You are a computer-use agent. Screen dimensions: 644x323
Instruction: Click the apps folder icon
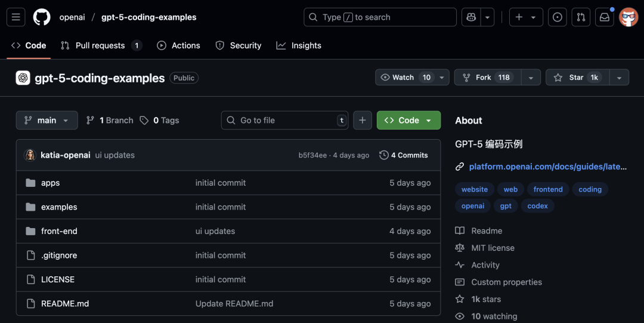(x=31, y=183)
